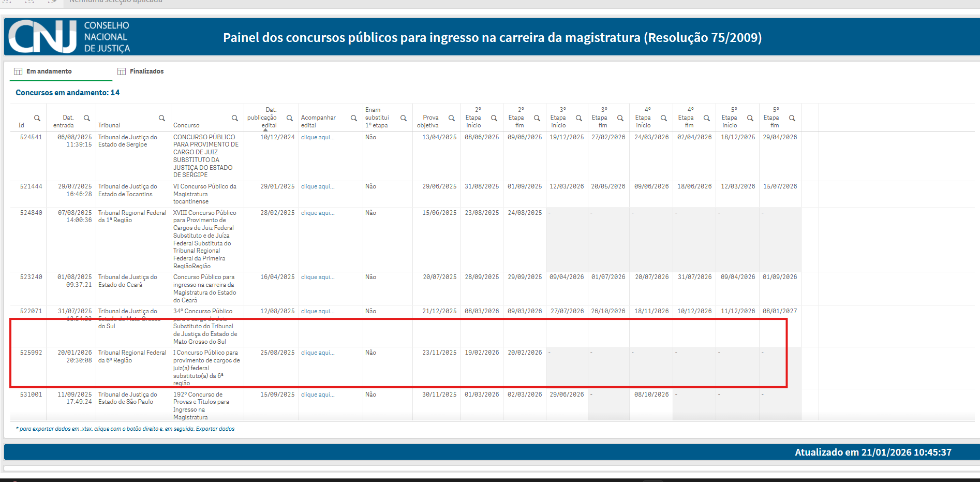Open search on Prova objetiva column

[452, 118]
